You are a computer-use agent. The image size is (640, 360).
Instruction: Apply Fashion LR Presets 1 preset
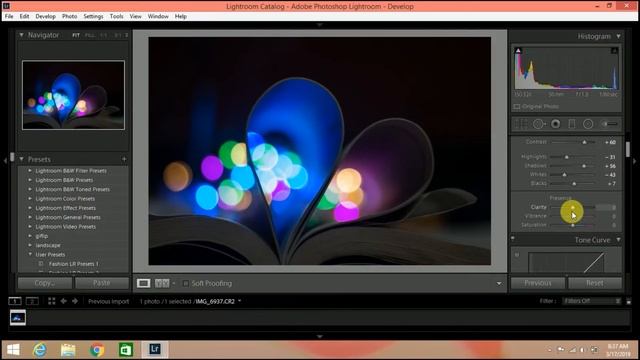coord(73,264)
